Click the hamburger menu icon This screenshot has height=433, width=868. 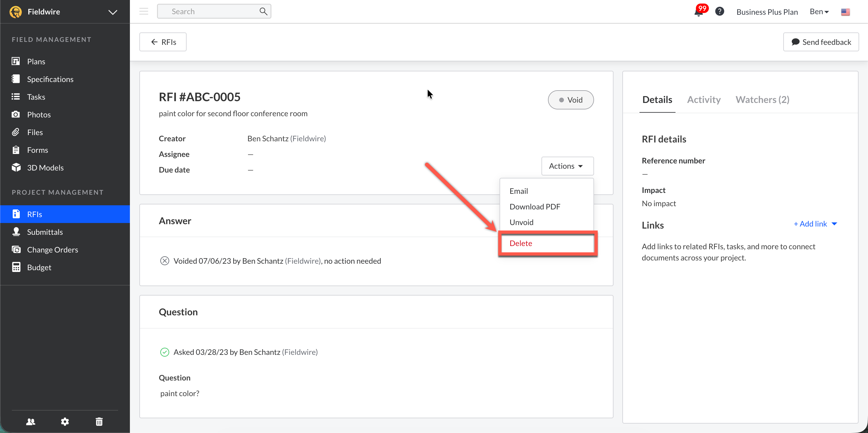pos(144,12)
